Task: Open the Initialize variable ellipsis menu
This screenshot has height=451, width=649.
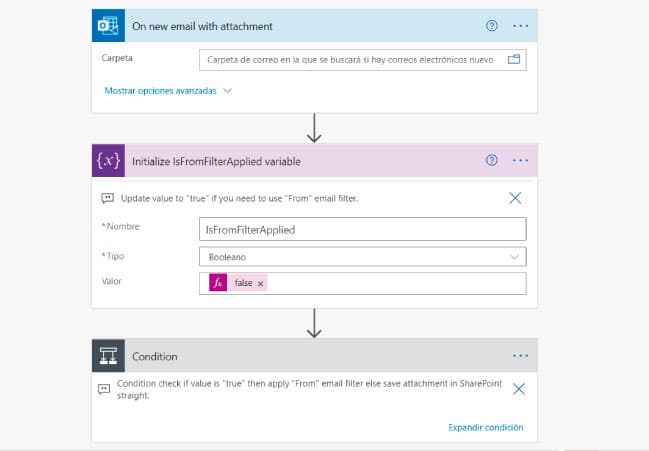Action: click(x=520, y=160)
